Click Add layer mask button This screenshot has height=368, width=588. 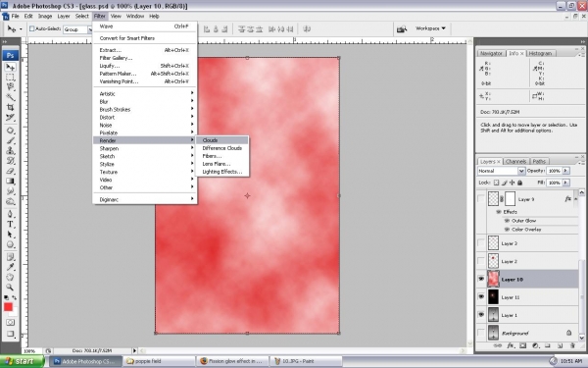522,345
